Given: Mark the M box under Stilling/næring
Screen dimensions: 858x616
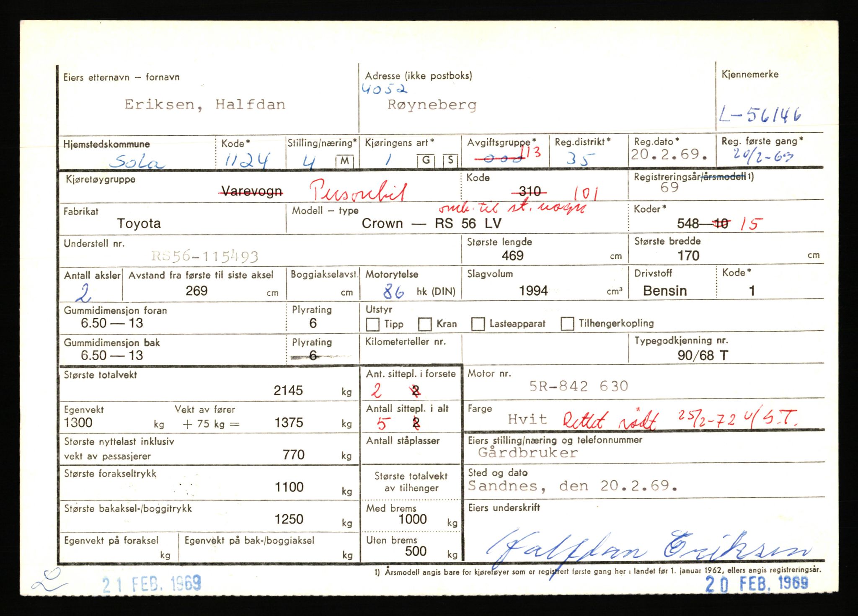Looking at the screenshot, I should point(344,161).
